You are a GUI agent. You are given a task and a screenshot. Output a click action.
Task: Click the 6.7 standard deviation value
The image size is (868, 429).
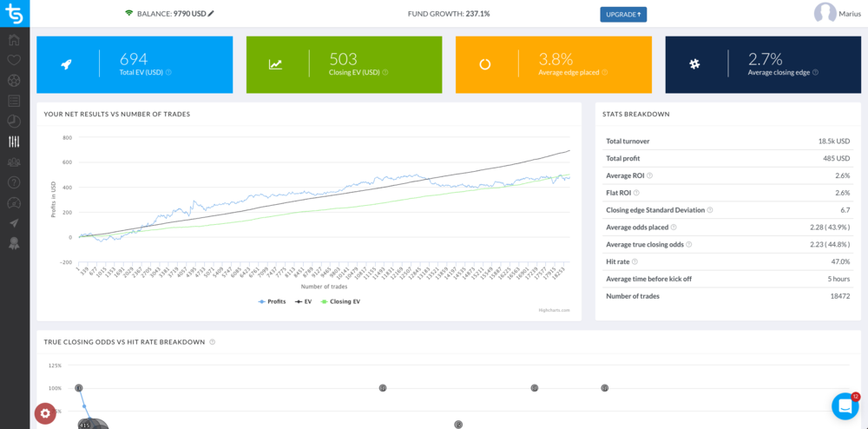[845, 210]
